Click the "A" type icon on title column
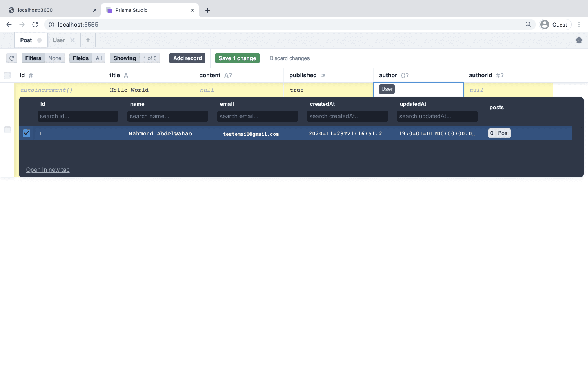 tap(125, 75)
